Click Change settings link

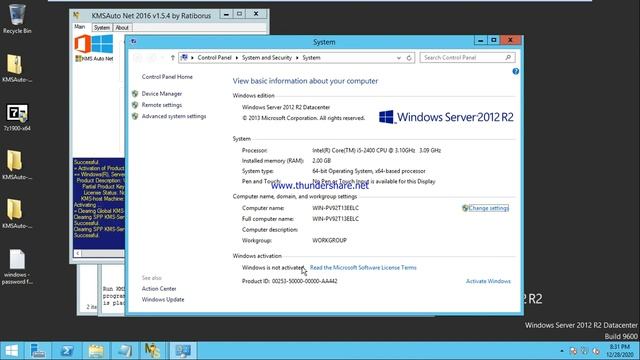click(488, 208)
